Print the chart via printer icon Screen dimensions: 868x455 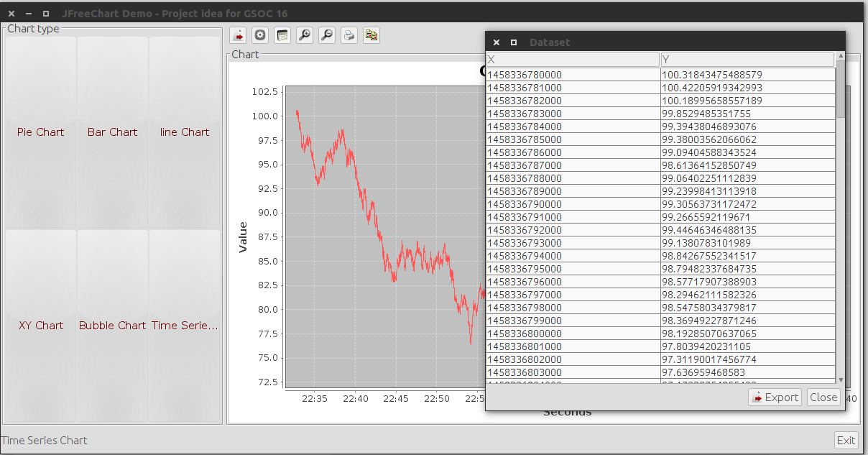(x=349, y=35)
